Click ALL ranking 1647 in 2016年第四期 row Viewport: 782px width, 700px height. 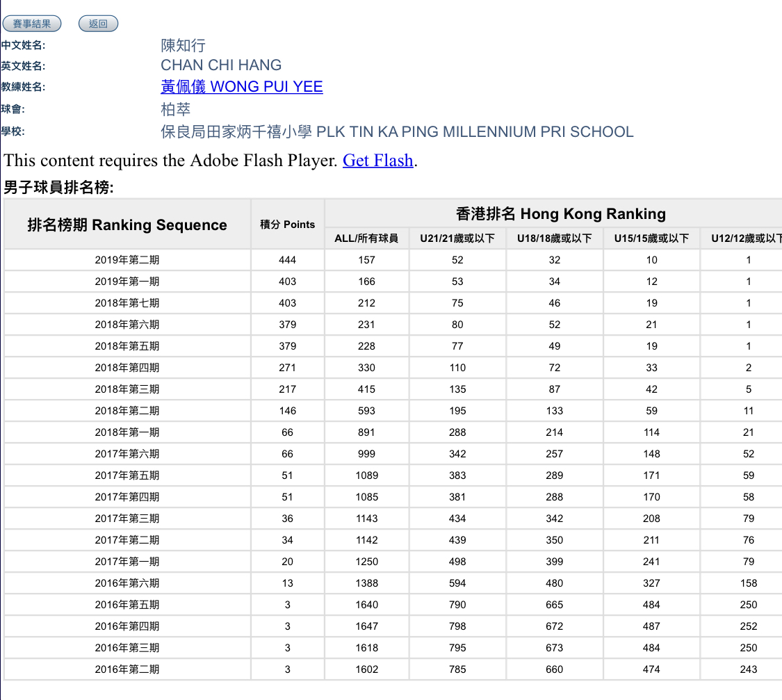pos(366,626)
